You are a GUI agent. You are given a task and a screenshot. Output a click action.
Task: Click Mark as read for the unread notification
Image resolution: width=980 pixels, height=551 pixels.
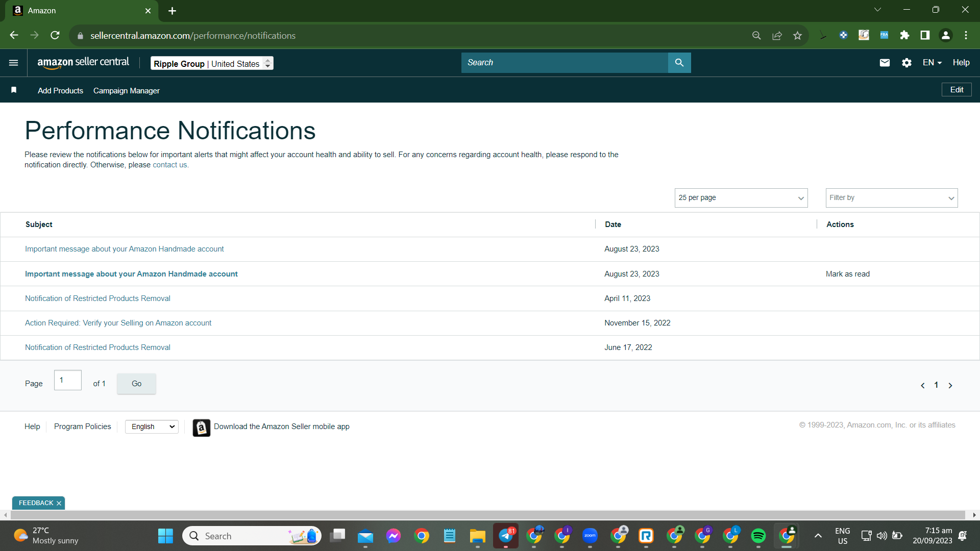coord(847,274)
